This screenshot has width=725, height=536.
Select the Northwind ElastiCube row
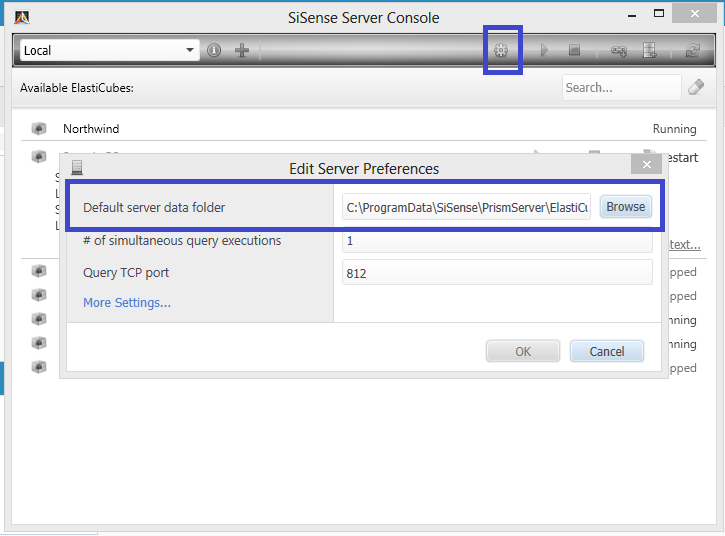coord(364,129)
